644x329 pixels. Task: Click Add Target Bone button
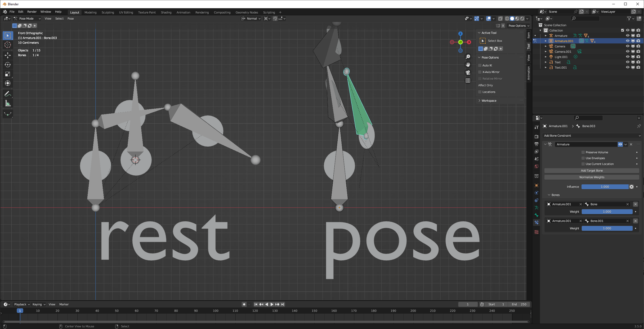pos(592,171)
